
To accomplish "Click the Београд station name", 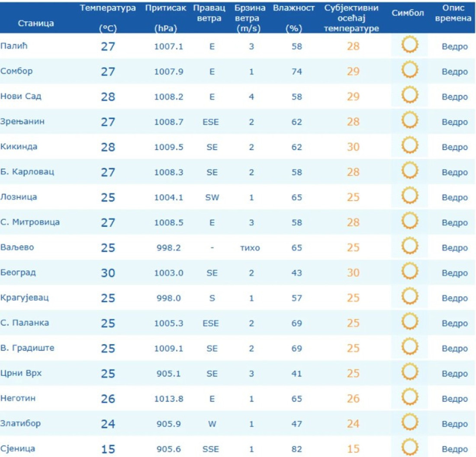I will (18, 273).
